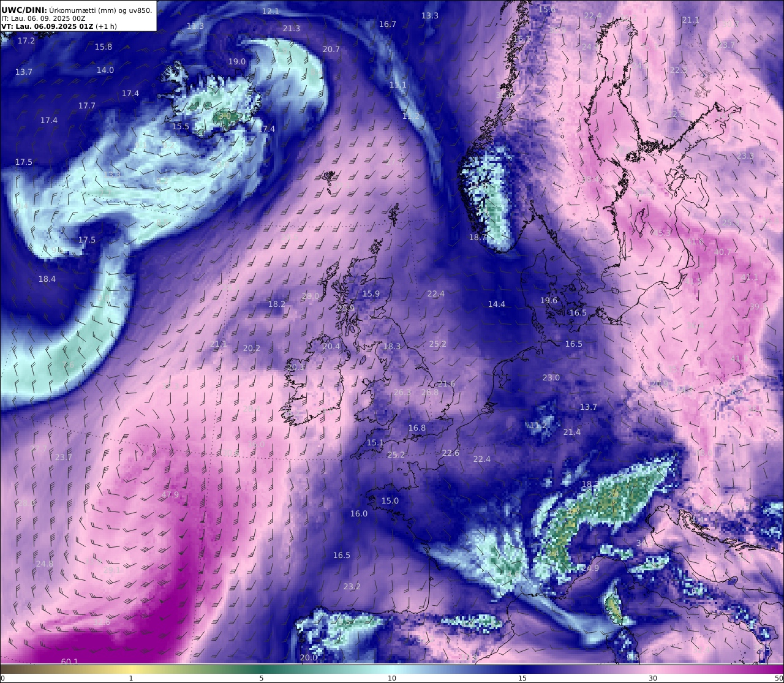Click the "IT: Lau. 06. 09. 2025 00Z" line
The height and width of the screenshot is (683, 784).
pyautogui.click(x=44, y=18)
